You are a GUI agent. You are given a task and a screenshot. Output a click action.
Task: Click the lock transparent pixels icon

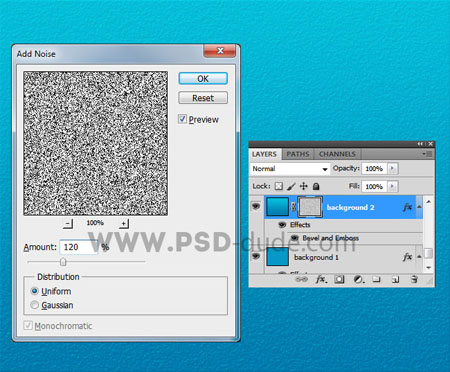point(279,186)
